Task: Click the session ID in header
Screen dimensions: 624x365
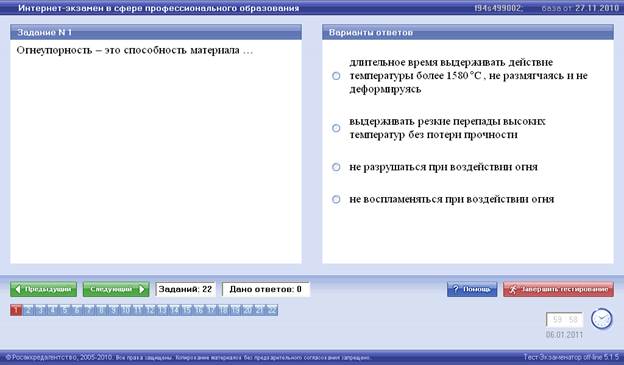Action: point(499,8)
